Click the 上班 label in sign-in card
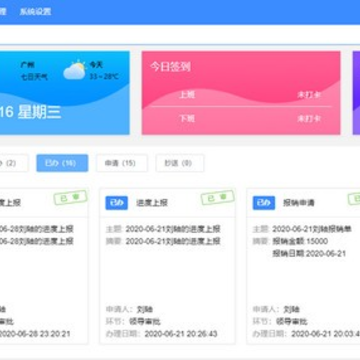360x360 pixels. pos(187,95)
